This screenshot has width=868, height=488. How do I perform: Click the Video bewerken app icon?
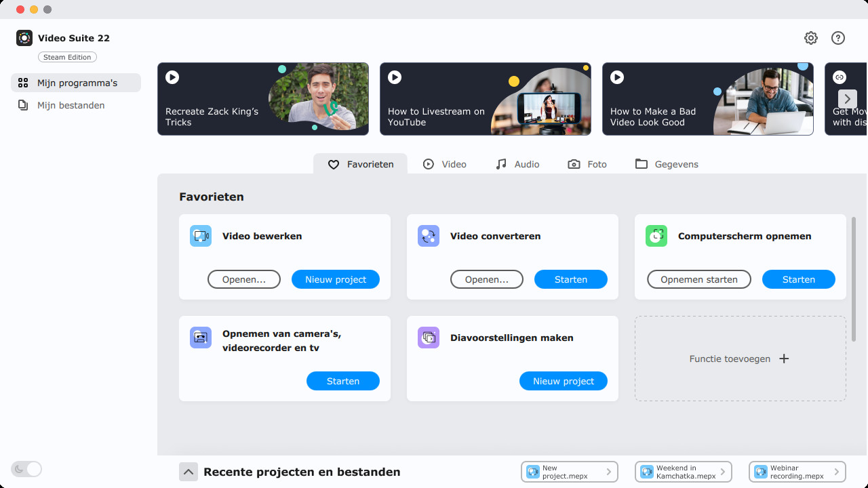(201, 236)
